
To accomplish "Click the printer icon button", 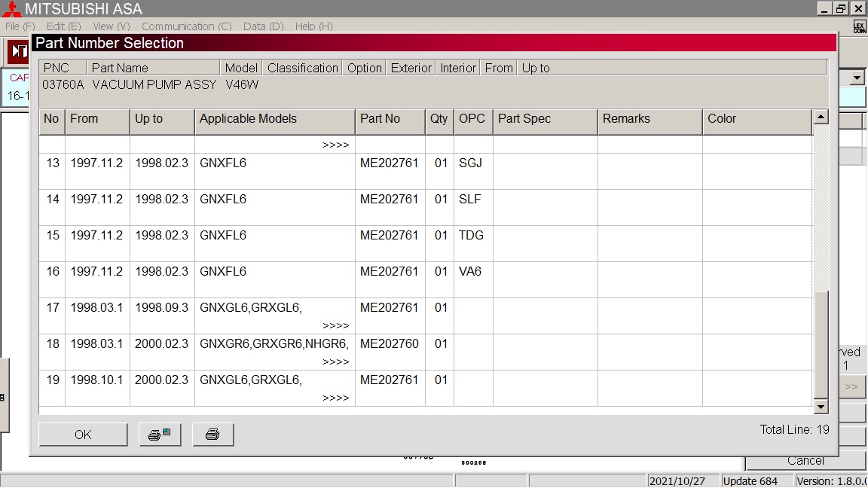I will pos(212,435).
